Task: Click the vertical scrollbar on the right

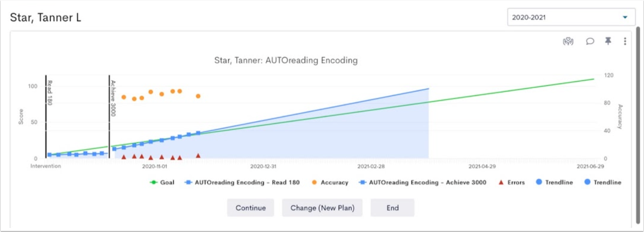Action: [x=638, y=125]
